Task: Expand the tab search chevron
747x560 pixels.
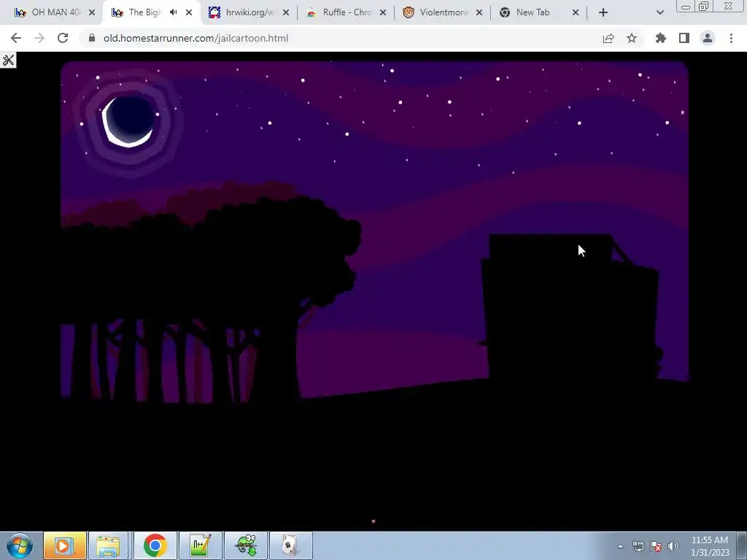Action: click(659, 12)
